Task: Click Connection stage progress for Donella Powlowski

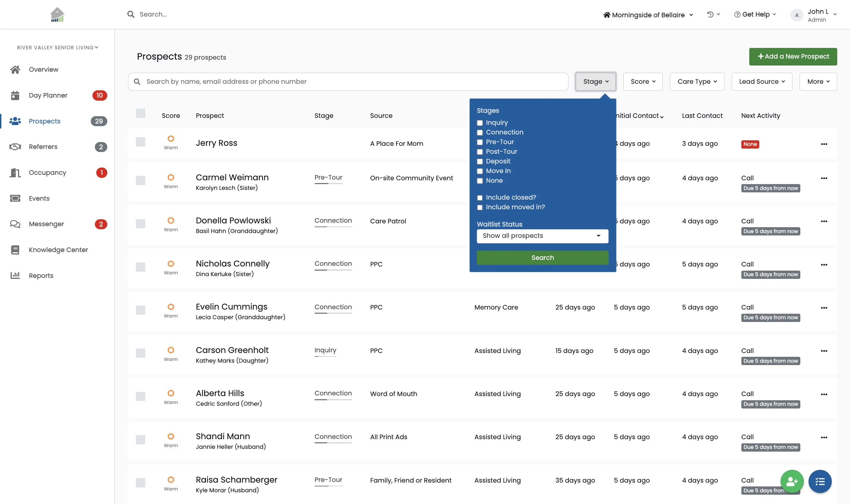Action: tap(333, 222)
